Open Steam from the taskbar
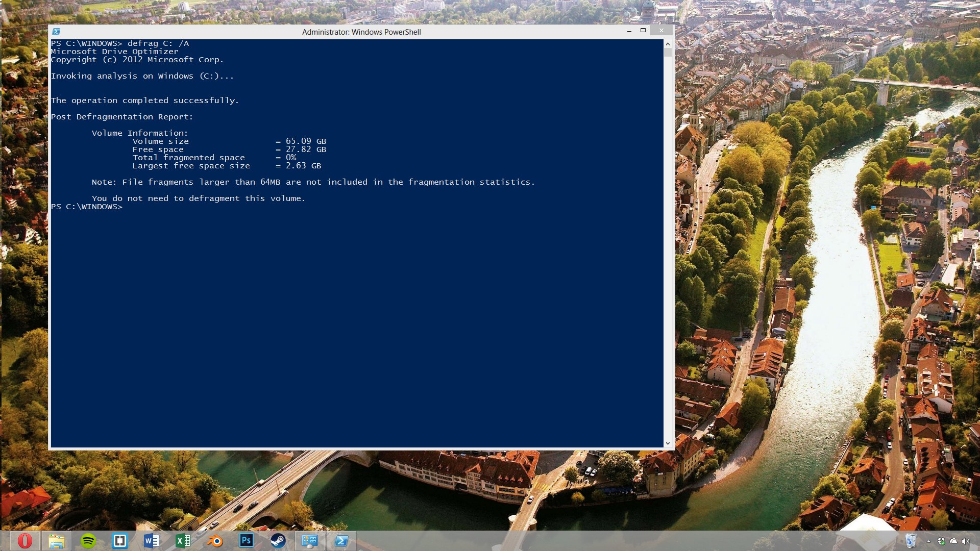The image size is (980, 551). (x=278, y=541)
